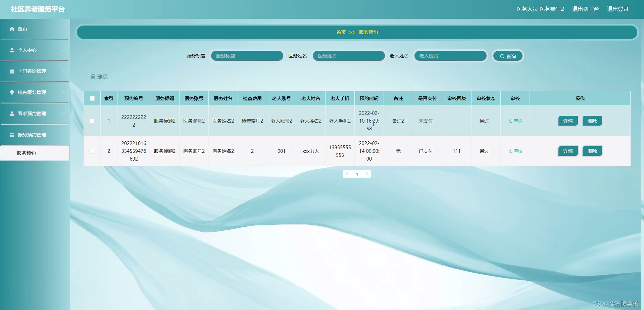Click the magnifier icon in 查询 button

(502, 56)
